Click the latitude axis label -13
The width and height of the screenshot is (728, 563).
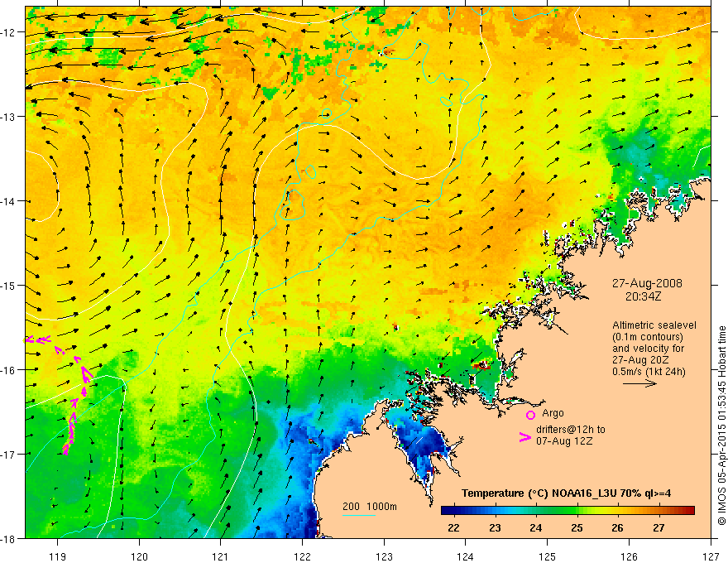pos(9,117)
